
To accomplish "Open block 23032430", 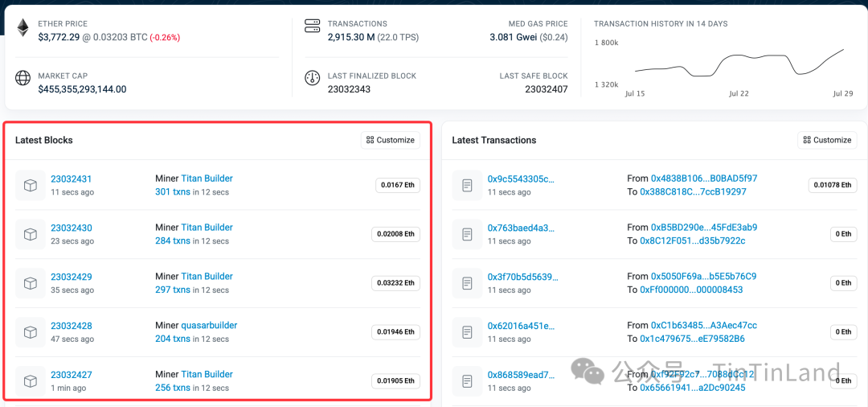I will click(72, 228).
